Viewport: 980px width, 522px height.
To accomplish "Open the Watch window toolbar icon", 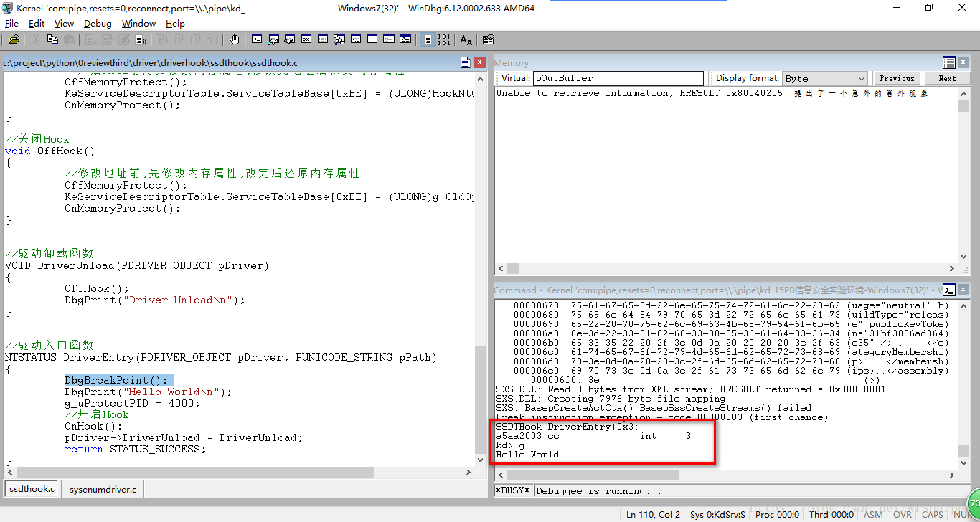I will (273, 39).
